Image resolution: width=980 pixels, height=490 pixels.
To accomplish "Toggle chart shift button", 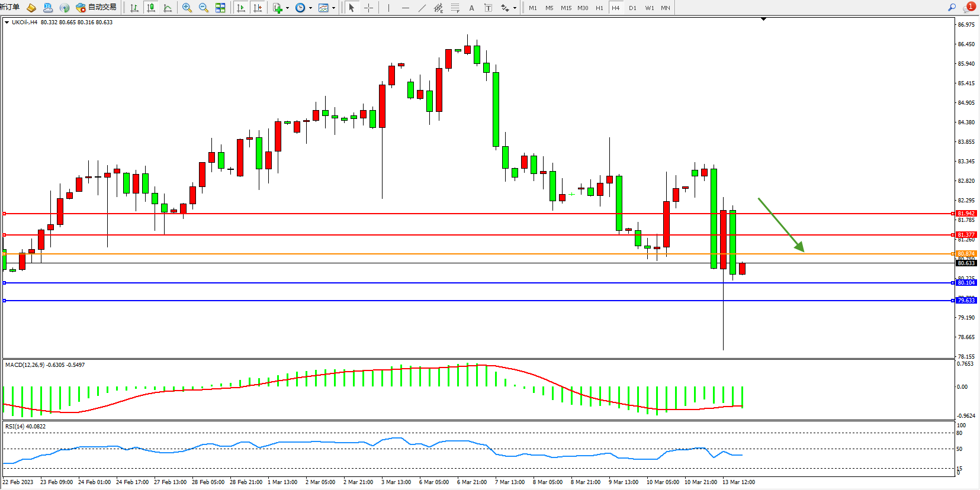I will pos(257,8).
